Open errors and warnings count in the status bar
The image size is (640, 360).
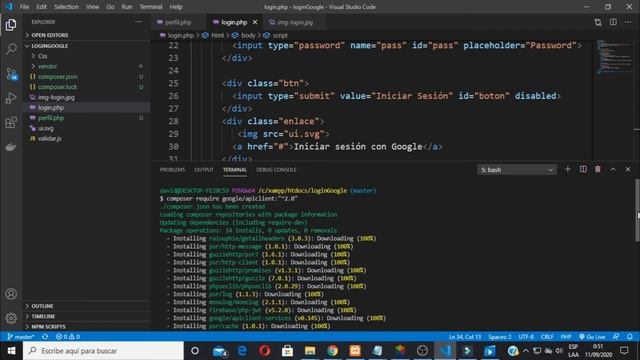click(68, 337)
